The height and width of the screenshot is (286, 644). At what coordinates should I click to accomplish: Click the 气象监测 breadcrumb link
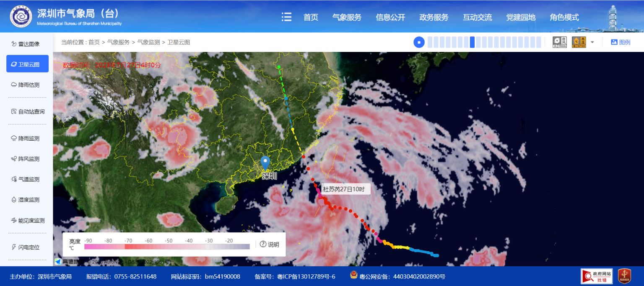(x=148, y=42)
